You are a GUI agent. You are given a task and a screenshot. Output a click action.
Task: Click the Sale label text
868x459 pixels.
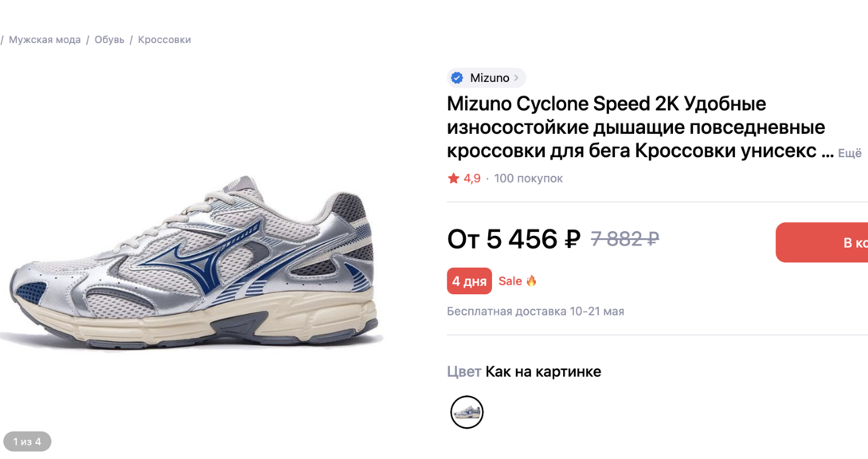[510, 281]
